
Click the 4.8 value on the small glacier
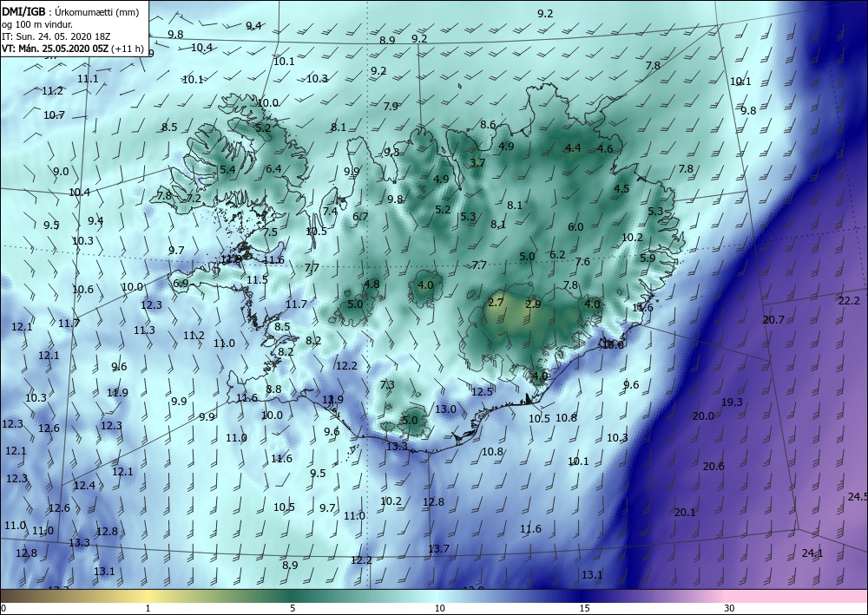coord(372,285)
